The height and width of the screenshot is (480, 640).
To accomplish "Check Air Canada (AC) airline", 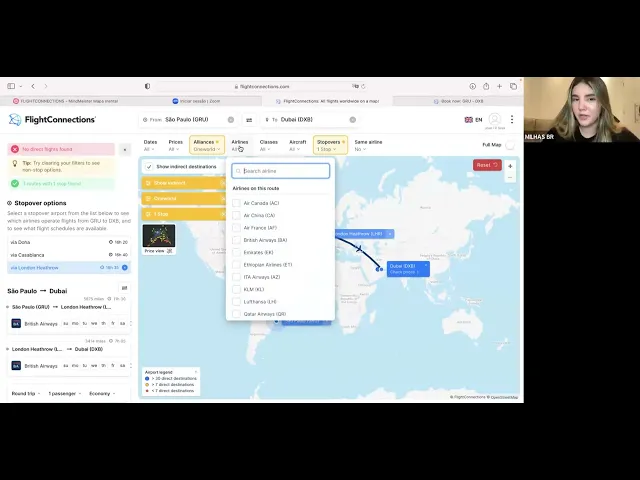I will point(236,203).
